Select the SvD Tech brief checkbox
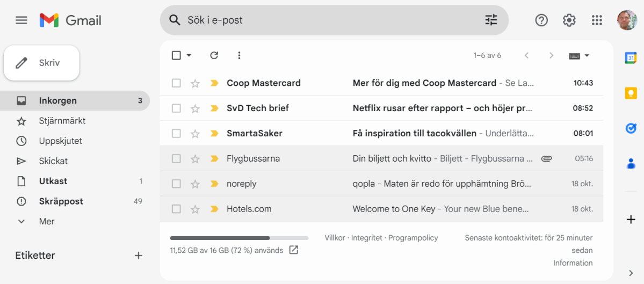This screenshot has width=644, height=284. click(176, 108)
